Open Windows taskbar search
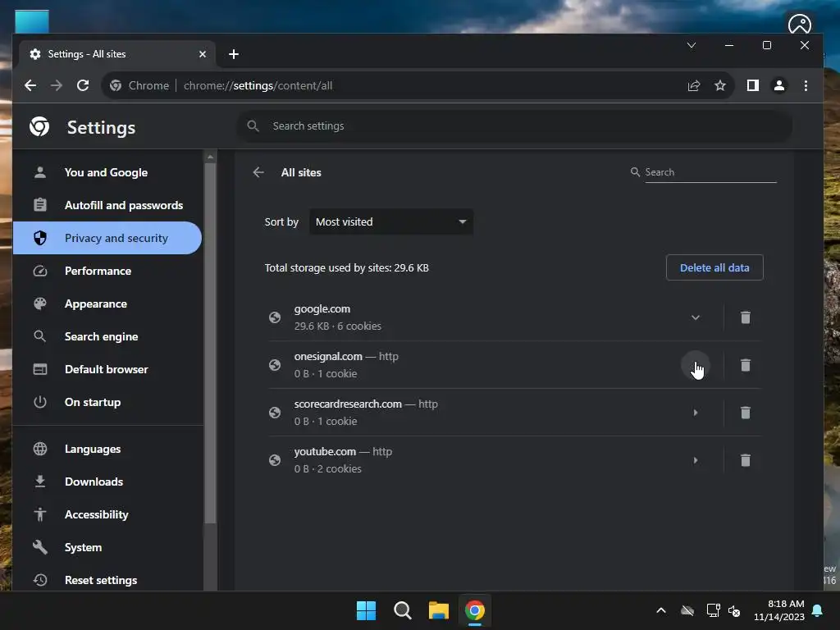The width and height of the screenshot is (840, 630). point(402,610)
